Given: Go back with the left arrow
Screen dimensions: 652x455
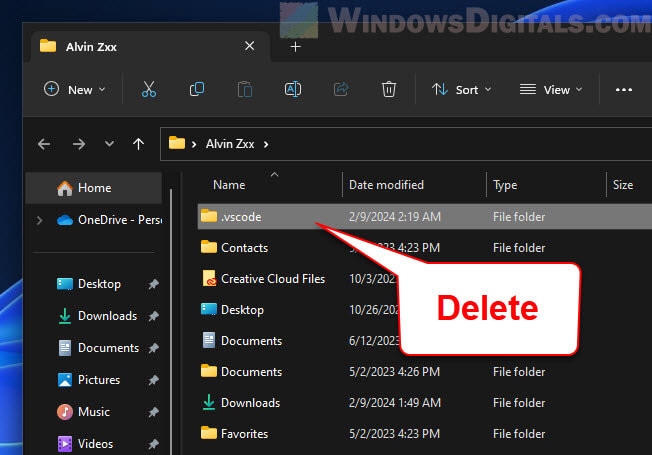Looking at the screenshot, I should pyautogui.click(x=44, y=144).
